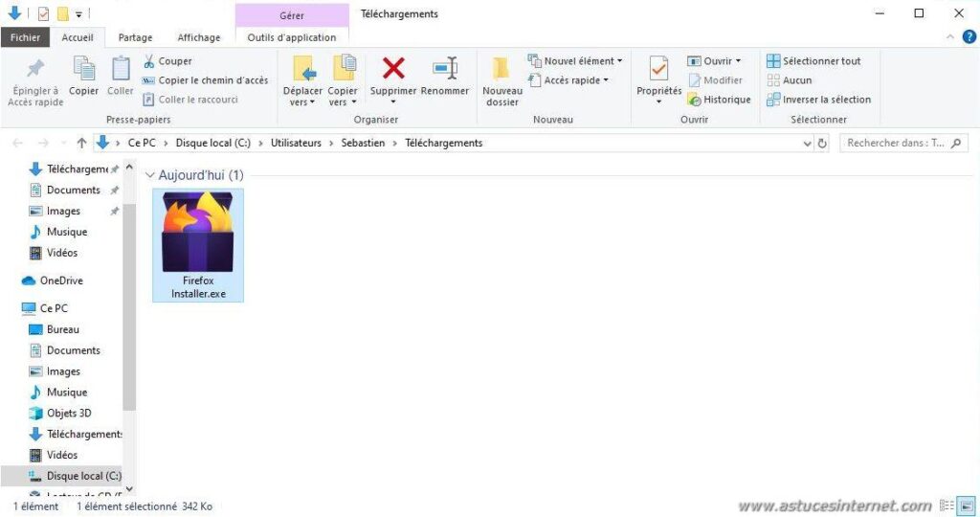Switch to the Partage tab

click(136, 37)
